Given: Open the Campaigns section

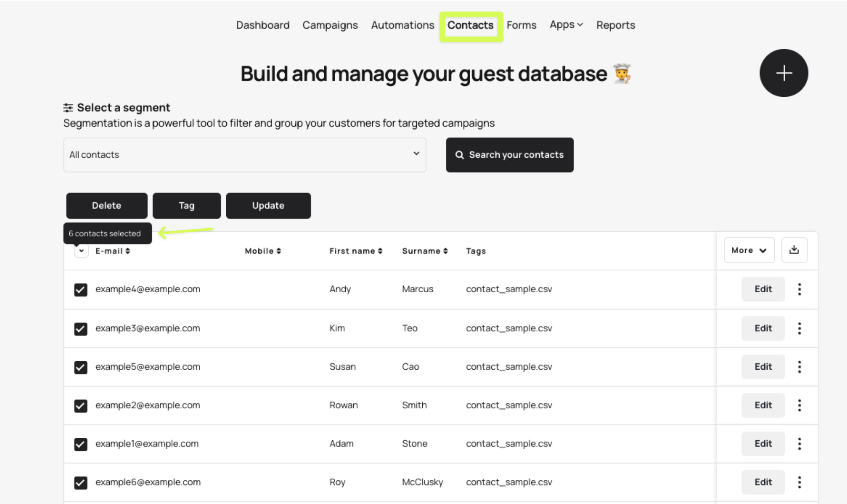Looking at the screenshot, I should tap(330, 25).
